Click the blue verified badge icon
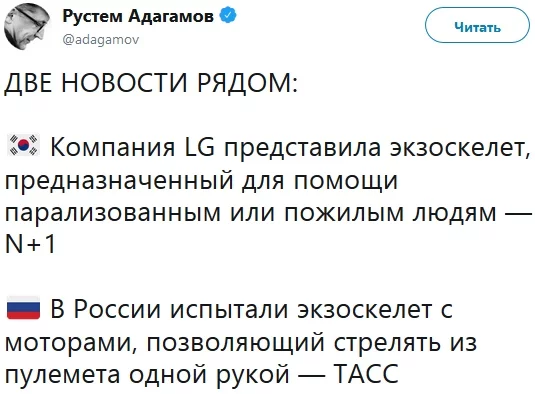The width and height of the screenshot is (535, 394). pos(228,16)
